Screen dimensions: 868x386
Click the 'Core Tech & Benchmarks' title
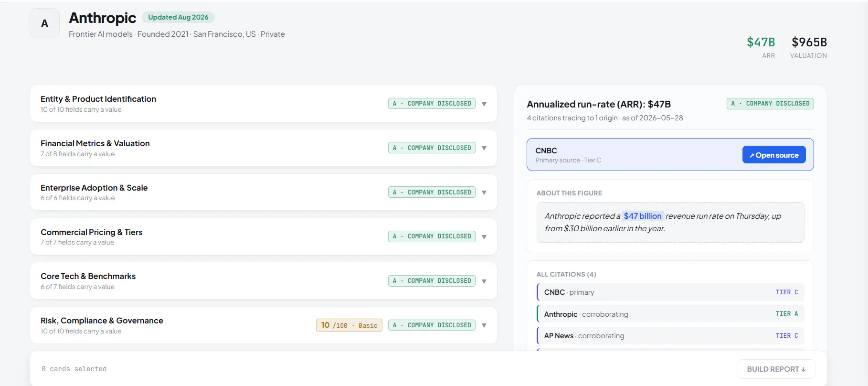[x=88, y=276]
